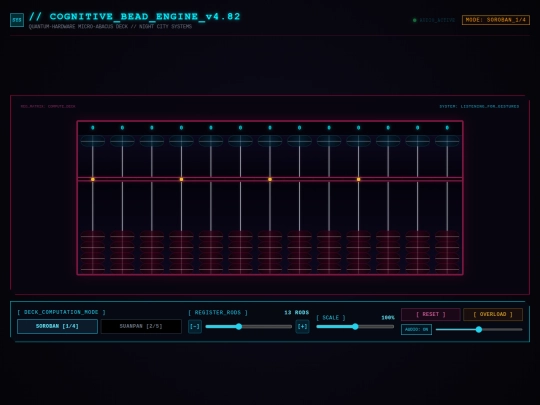Click the [ SCALE ] label
Viewport: 540px width, 405px height.
pyautogui.click(x=331, y=318)
